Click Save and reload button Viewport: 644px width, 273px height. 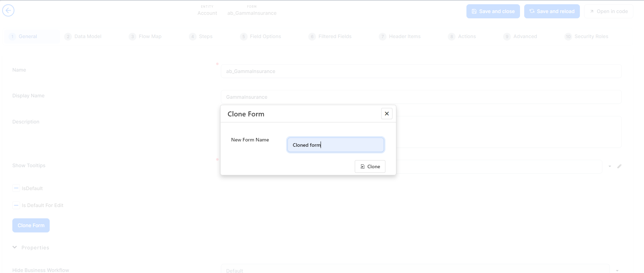click(552, 11)
